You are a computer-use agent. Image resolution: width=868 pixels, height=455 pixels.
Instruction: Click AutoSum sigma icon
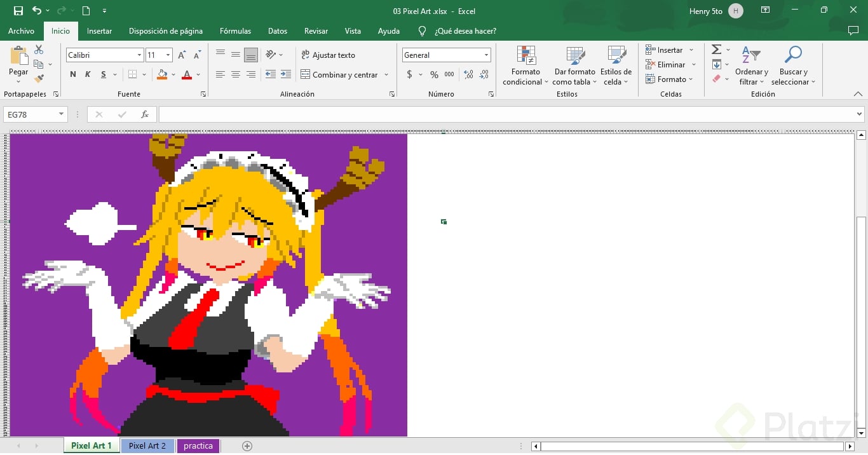coord(716,50)
